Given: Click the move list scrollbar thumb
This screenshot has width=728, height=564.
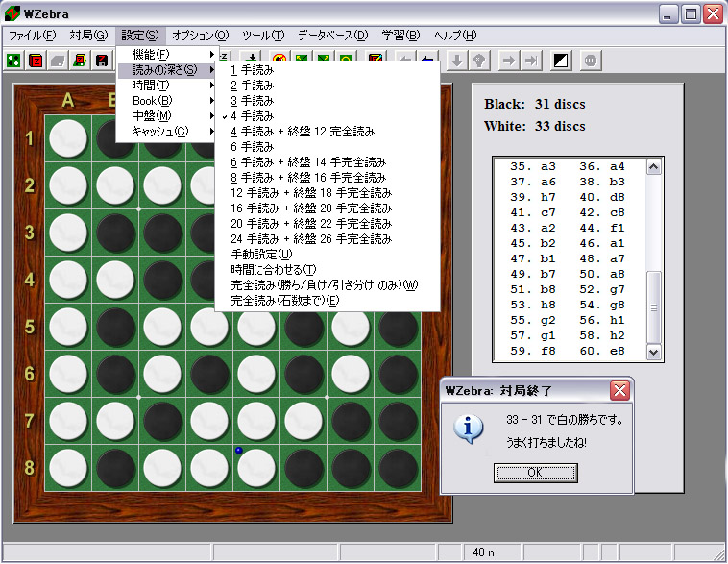Looking at the screenshot, I should (654, 307).
